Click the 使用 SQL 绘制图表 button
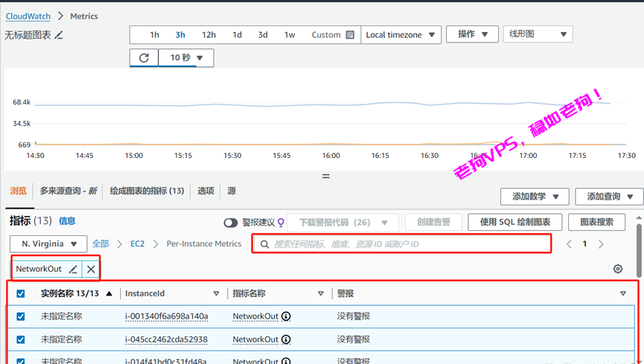This screenshot has width=644, height=364. click(515, 223)
